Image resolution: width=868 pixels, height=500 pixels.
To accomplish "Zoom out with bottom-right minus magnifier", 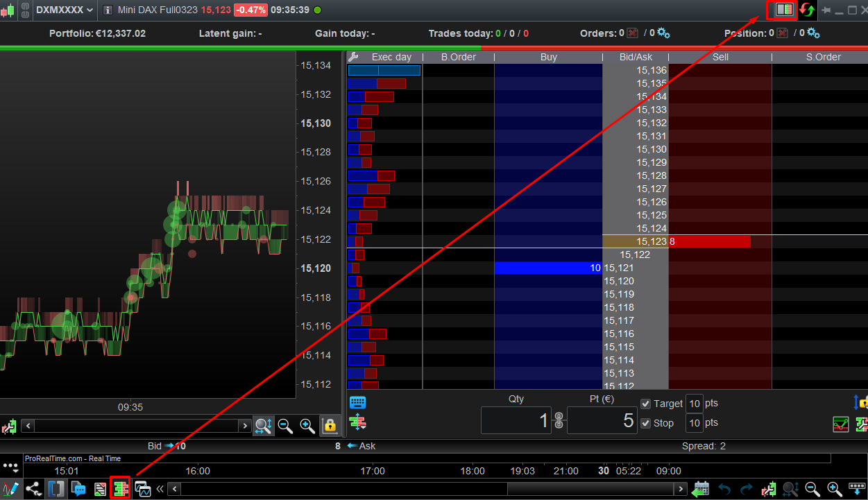I will [812, 489].
